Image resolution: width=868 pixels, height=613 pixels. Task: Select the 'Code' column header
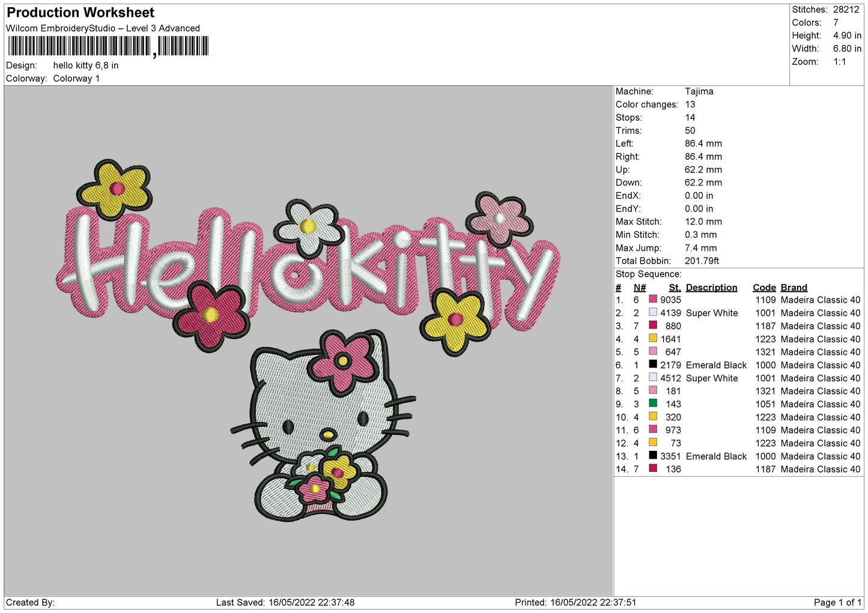click(x=765, y=288)
